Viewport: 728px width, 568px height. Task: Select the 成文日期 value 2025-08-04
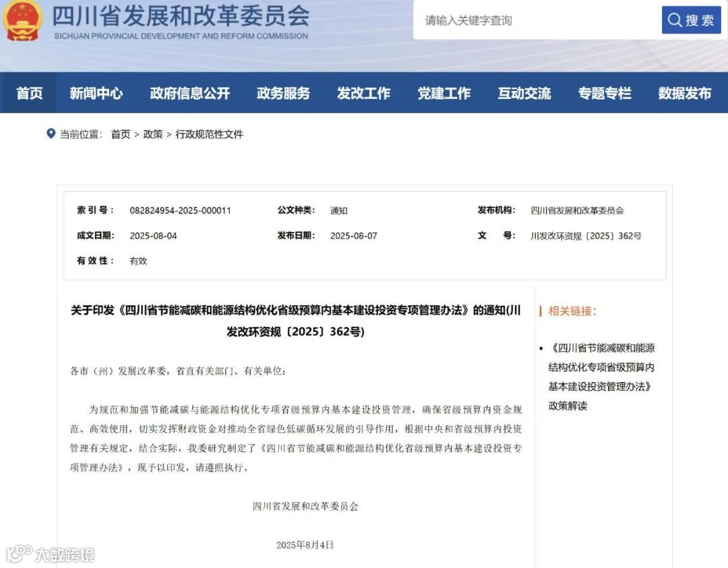153,236
